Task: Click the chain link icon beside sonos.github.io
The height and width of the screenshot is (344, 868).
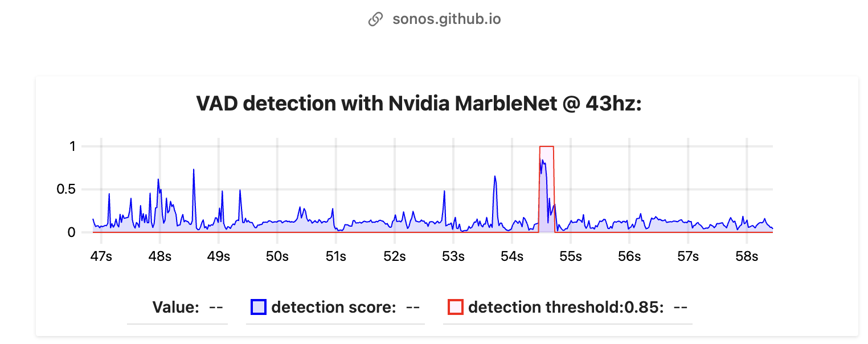Action: (375, 19)
